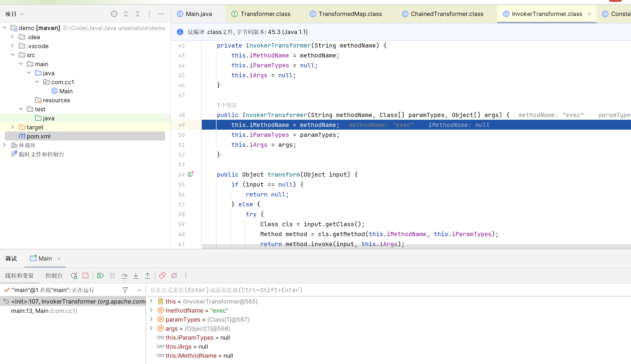631x364 pixels.
Task: Close the Main debug tab
Action: (x=59, y=259)
